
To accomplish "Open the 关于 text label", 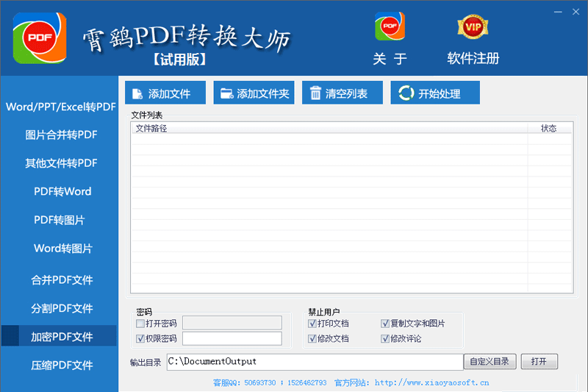I will [390, 59].
